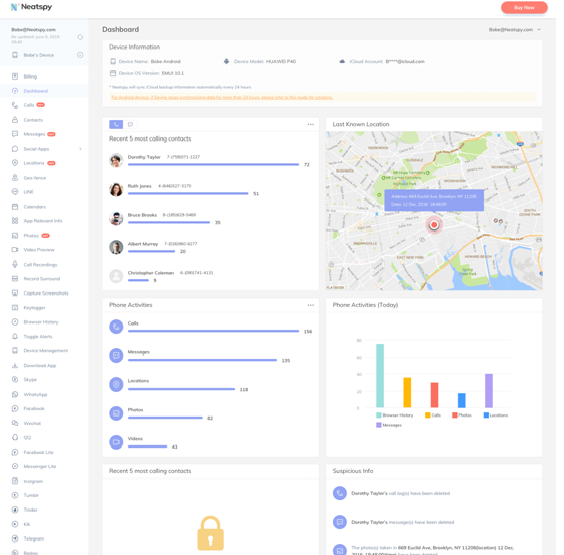This screenshot has height=555, width=564.
Task: Click the Telegram icon in sidebar
Action: point(15,538)
